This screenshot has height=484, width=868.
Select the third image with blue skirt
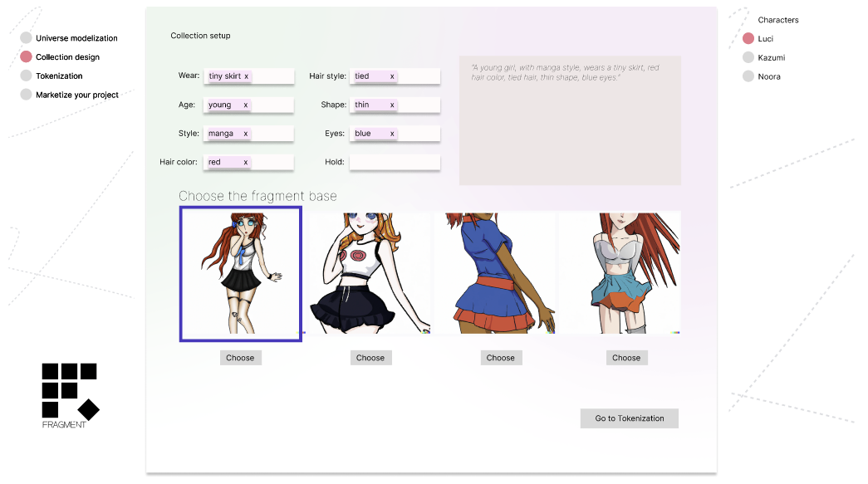pyautogui.click(x=495, y=272)
